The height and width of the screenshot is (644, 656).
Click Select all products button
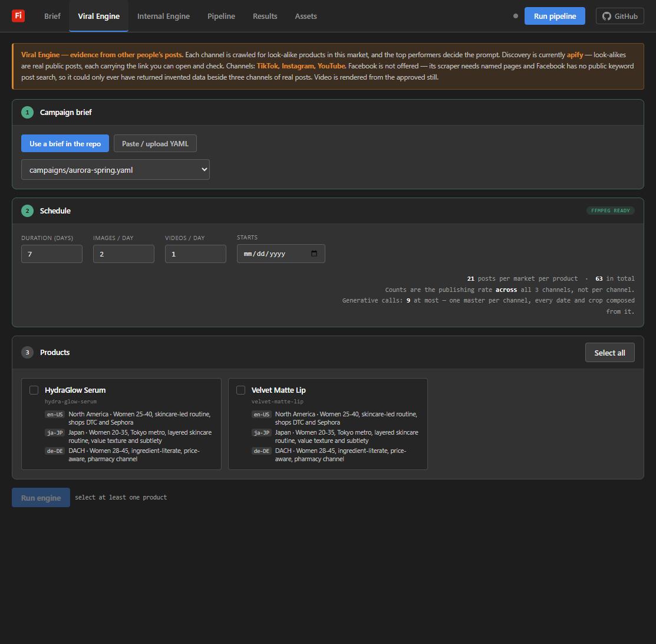(609, 353)
